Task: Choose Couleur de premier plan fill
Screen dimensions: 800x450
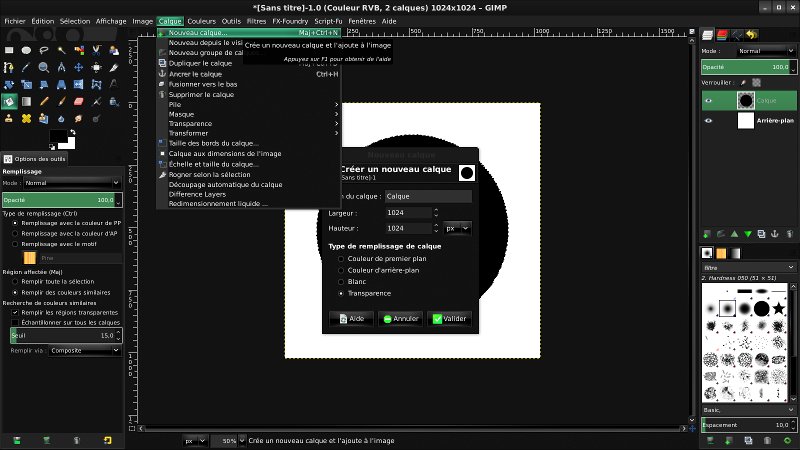Action: 382,259
